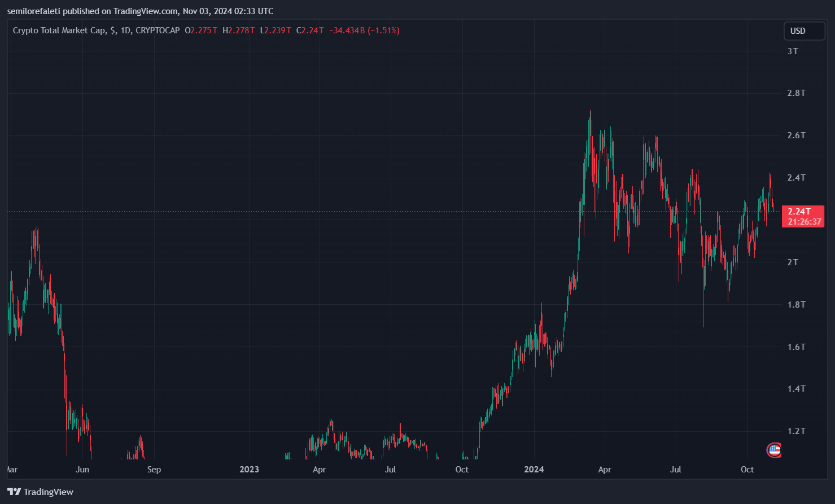Click the US flag economic event icon
The image size is (835, 504).
point(774,450)
